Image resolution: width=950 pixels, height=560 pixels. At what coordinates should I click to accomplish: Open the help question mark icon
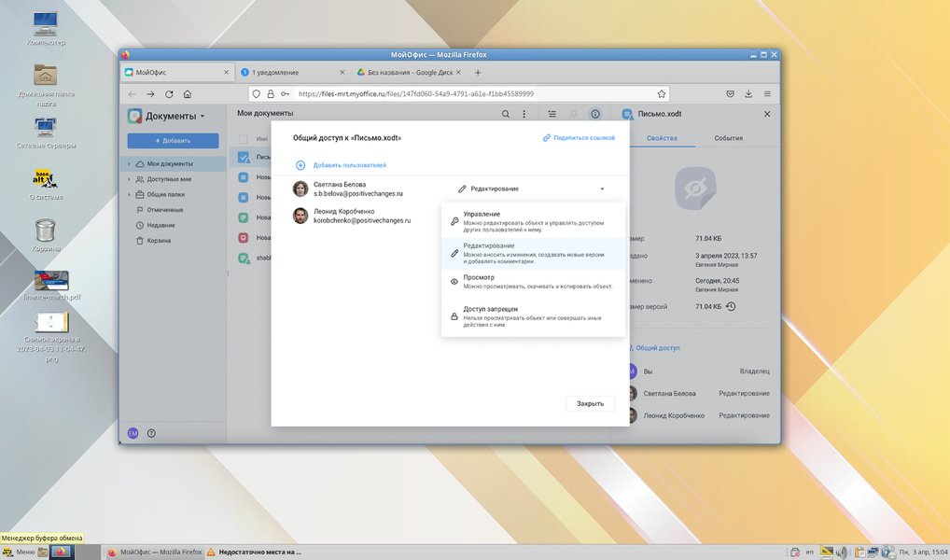pyautogui.click(x=151, y=433)
